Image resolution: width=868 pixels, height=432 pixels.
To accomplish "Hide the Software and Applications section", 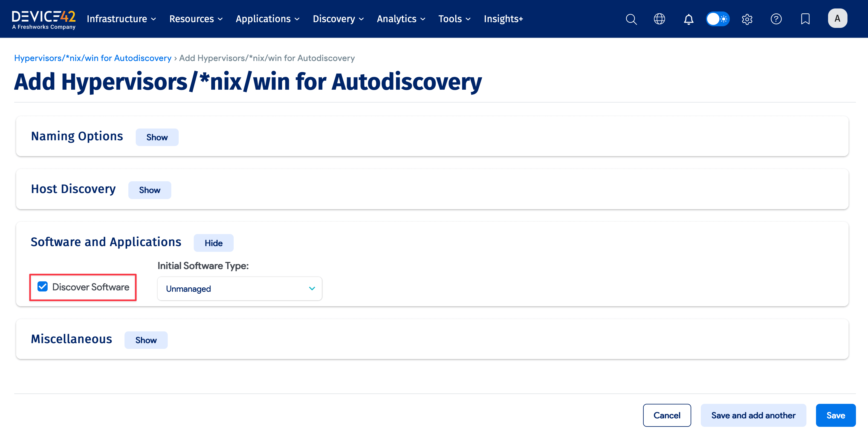I will click(213, 243).
